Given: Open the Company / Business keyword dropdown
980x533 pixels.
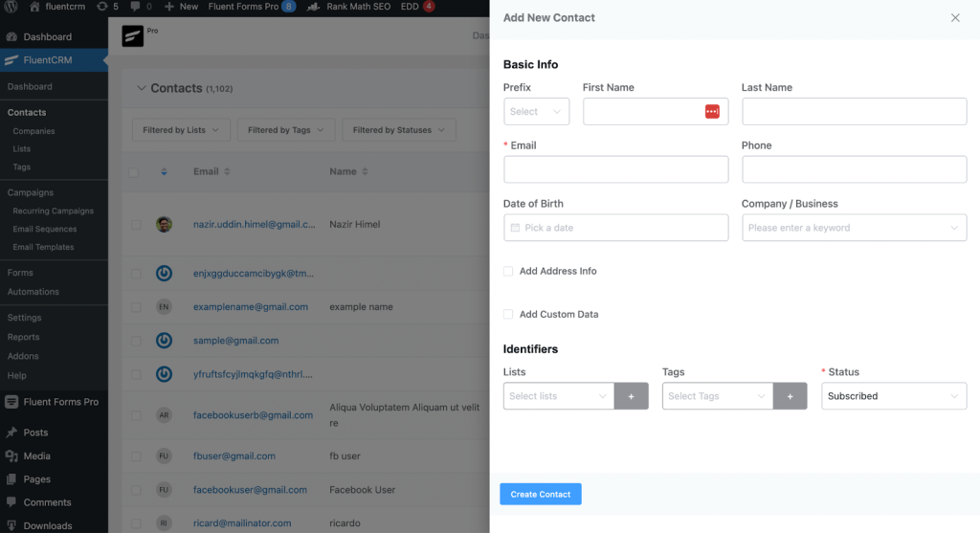Looking at the screenshot, I should tap(854, 228).
